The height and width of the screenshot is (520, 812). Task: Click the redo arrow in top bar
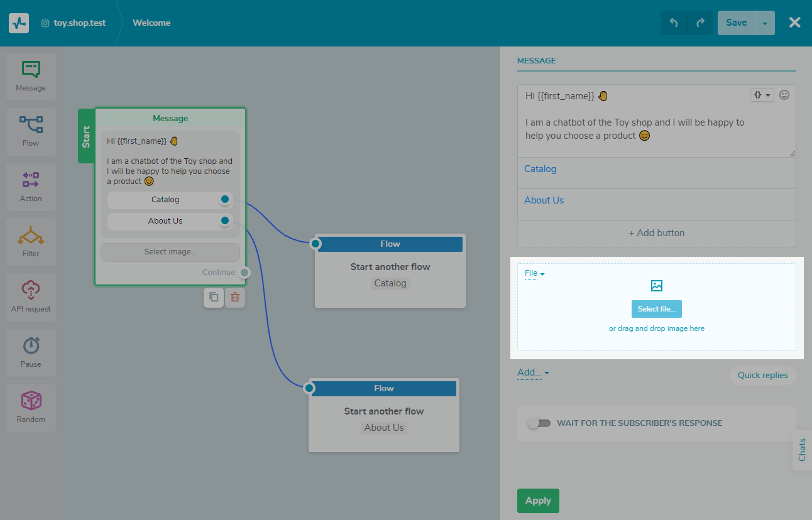pyautogui.click(x=700, y=23)
